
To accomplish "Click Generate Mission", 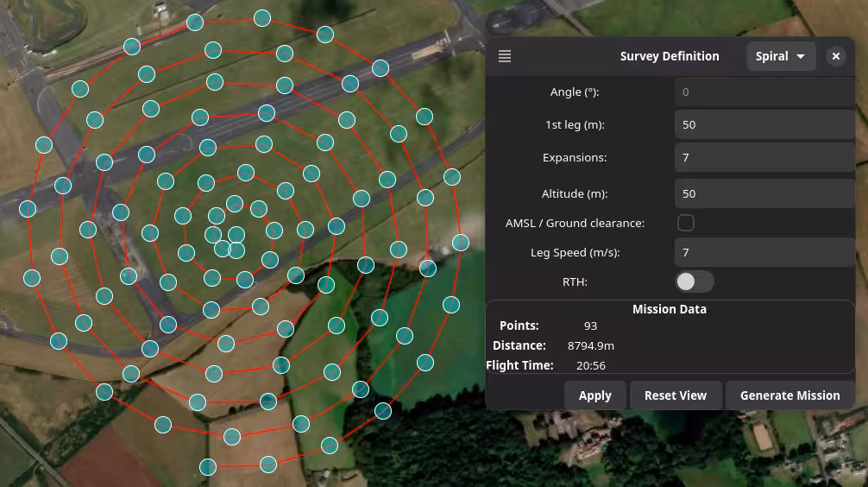I will (789, 395).
